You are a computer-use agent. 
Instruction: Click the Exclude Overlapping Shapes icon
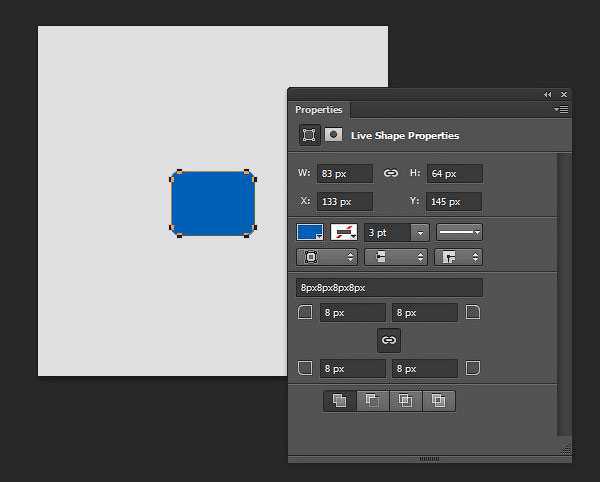[439, 401]
